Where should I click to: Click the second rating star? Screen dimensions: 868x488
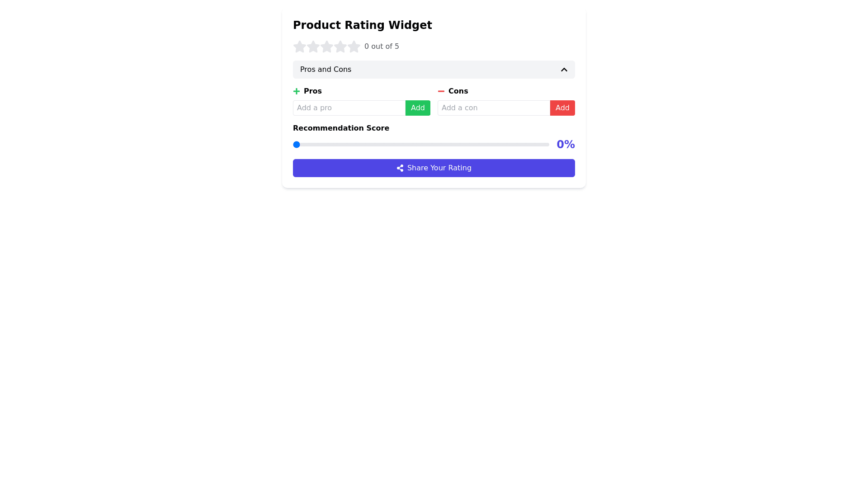(x=313, y=47)
